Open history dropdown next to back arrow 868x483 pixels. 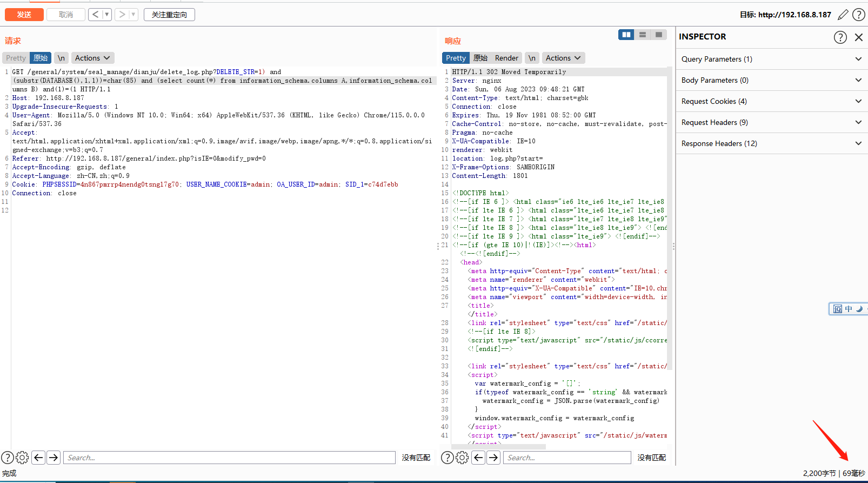coord(107,15)
